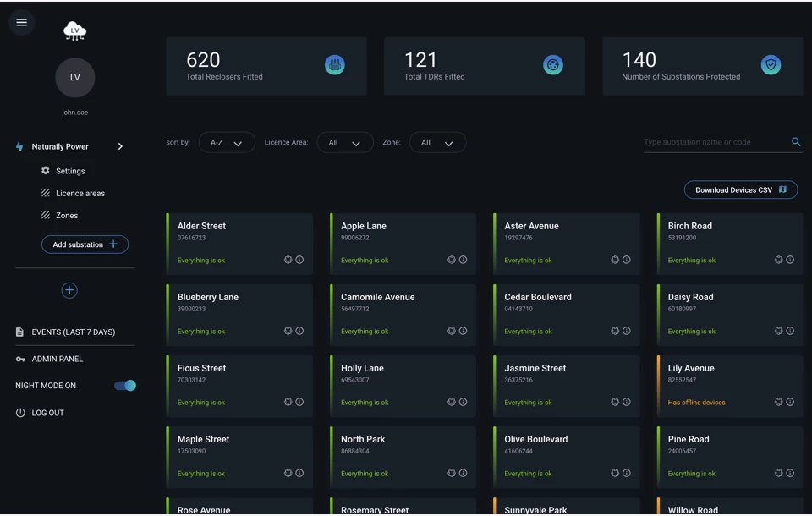Click the TDR icon in 121 card
The width and height of the screenshot is (812, 516).
click(552, 65)
